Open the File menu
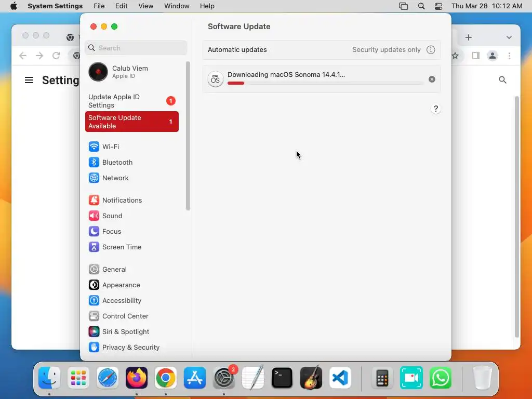The width and height of the screenshot is (532, 399). (99, 6)
